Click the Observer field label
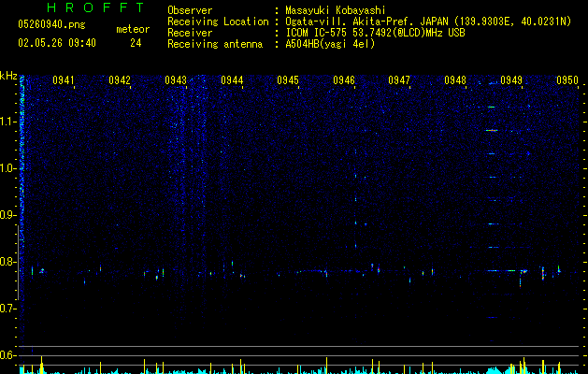Image resolution: width=588 pixels, height=374 pixels. (190, 10)
